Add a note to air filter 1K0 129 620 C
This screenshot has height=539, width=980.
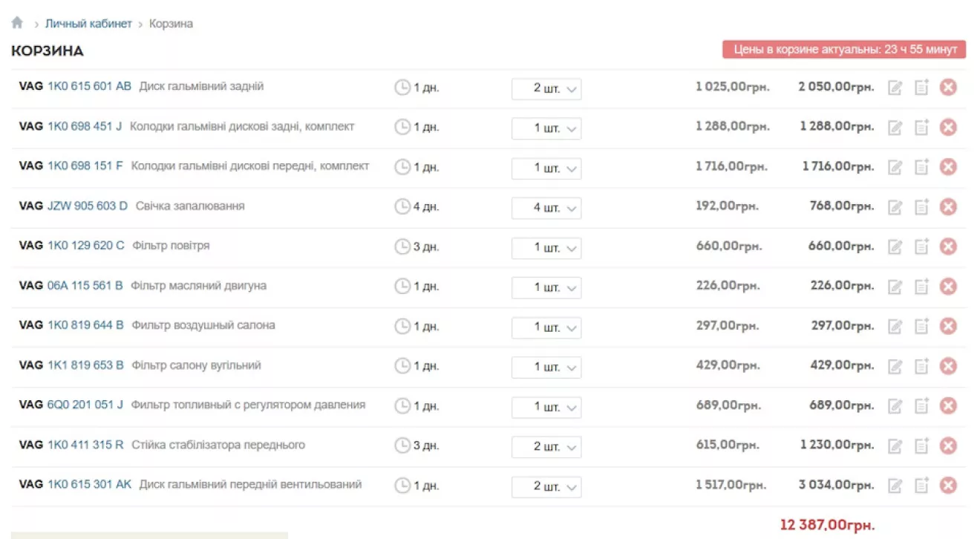(921, 246)
